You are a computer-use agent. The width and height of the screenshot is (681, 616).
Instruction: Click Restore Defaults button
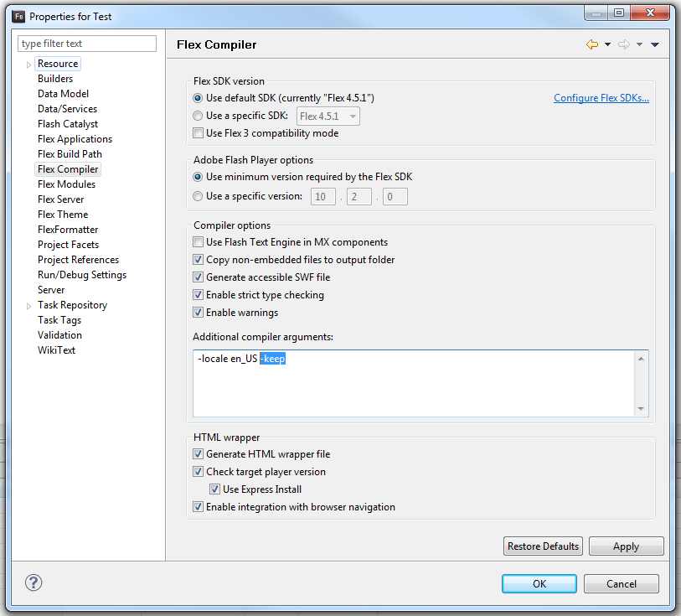click(543, 546)
